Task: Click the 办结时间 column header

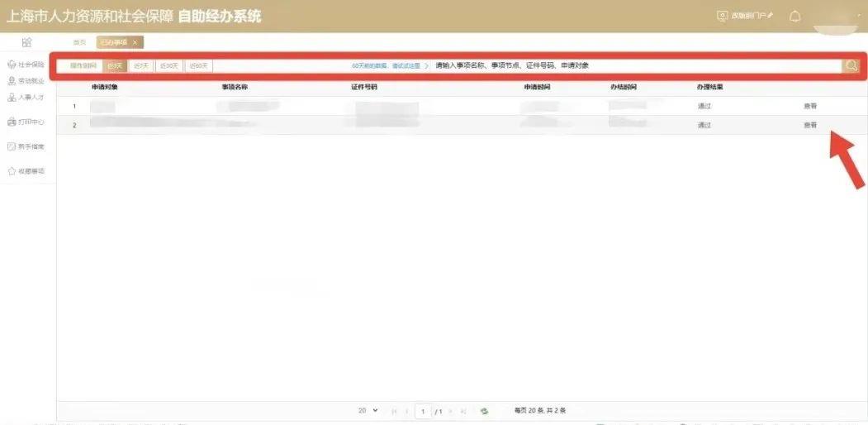Action: [x=624, y=88]
